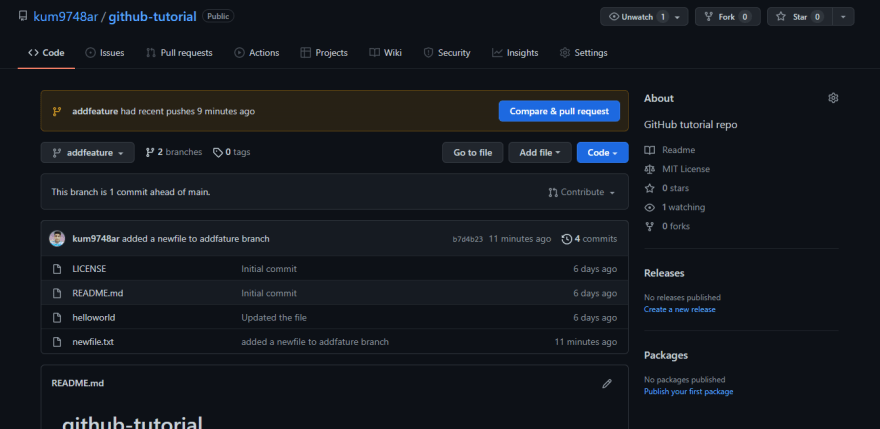This screenshot has height=429, width=880.
Task: Open the commit author kum9748ar in commit bar
Action: [x=96, y=239]
